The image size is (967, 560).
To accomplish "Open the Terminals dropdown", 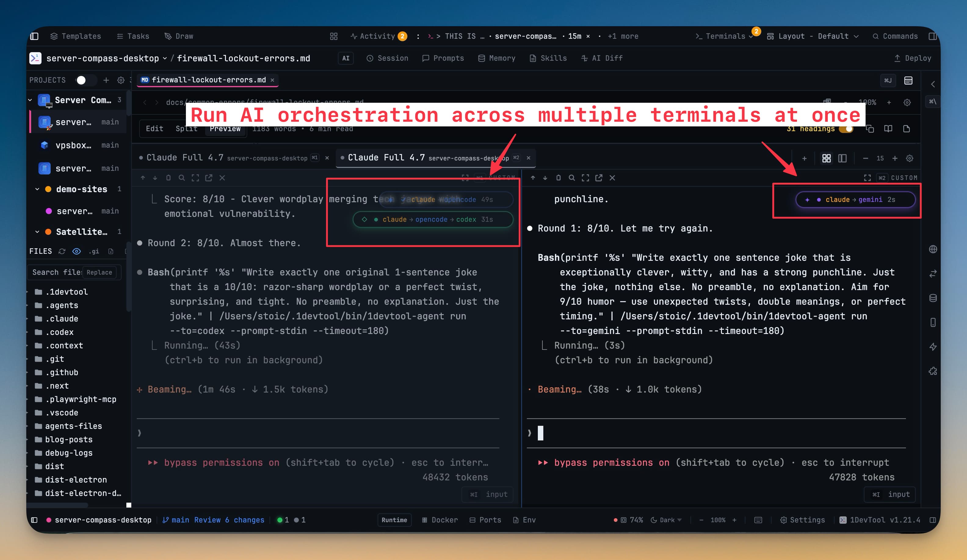I will coord(724,36).
